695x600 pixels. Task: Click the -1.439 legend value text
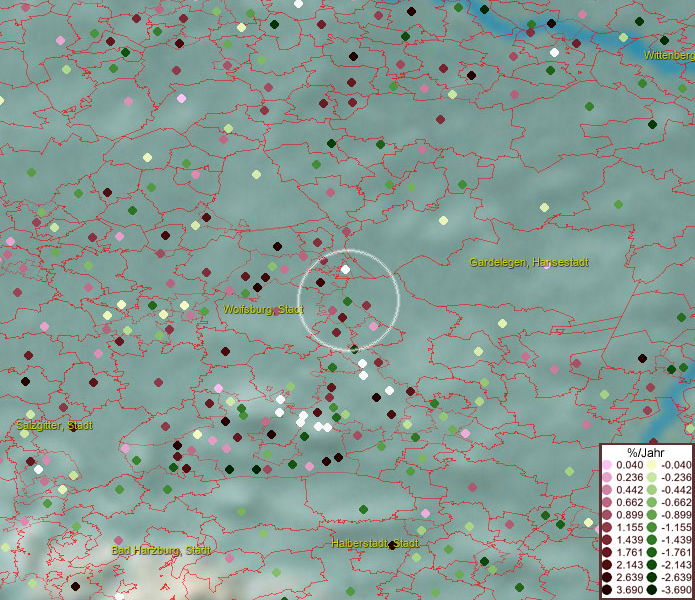tap(676, 540)
